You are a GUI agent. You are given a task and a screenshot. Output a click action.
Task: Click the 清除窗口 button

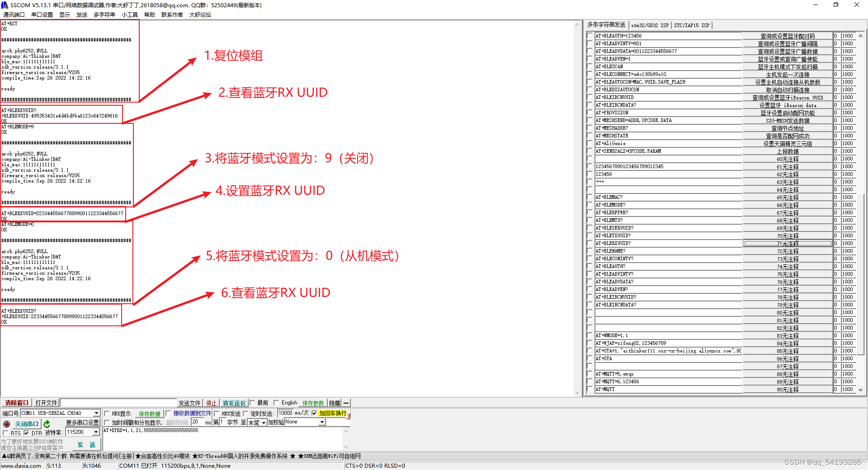click(x=17, y=403)
